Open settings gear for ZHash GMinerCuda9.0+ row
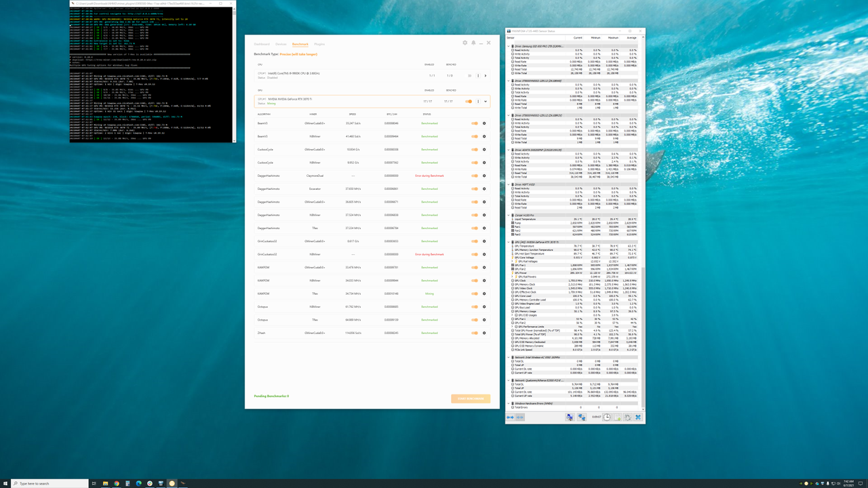This screenshot has height=488, width=868. coord(484,333)
